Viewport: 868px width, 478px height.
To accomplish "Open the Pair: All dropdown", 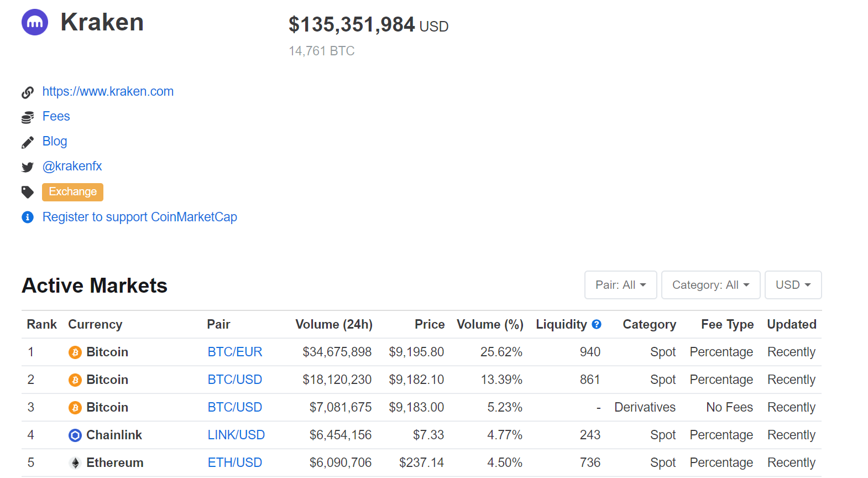I will click(620, 285).
